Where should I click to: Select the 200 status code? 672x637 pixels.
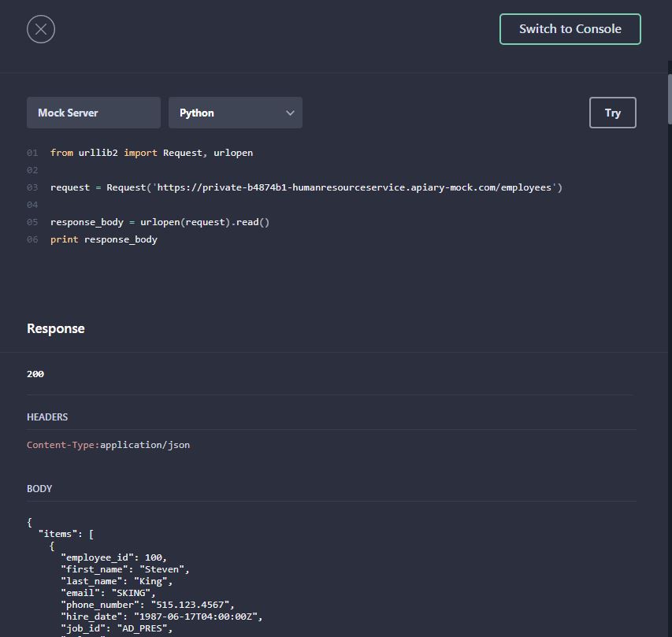(x=35, y=374)
